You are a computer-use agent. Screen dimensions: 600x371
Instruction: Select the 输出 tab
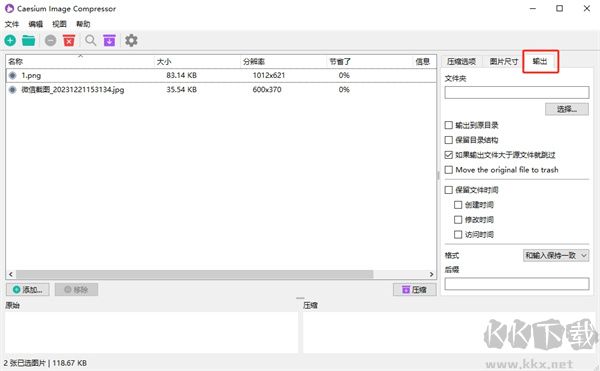(540, 61)
